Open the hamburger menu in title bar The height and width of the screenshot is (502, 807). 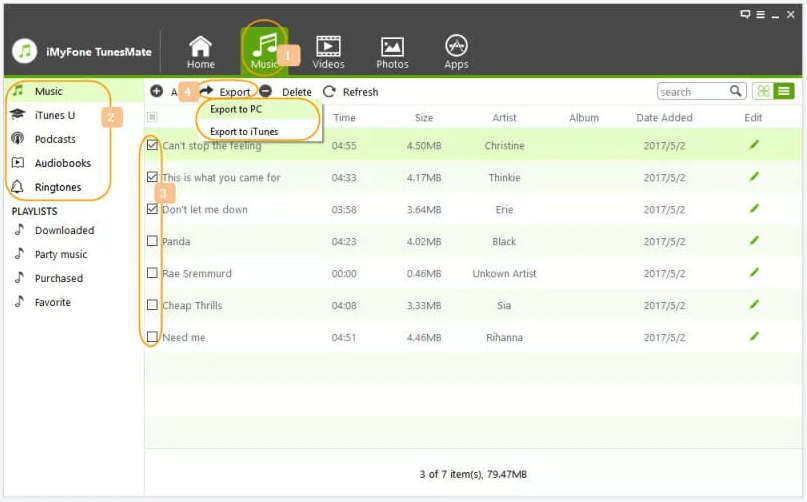click(x=760, y=14)
